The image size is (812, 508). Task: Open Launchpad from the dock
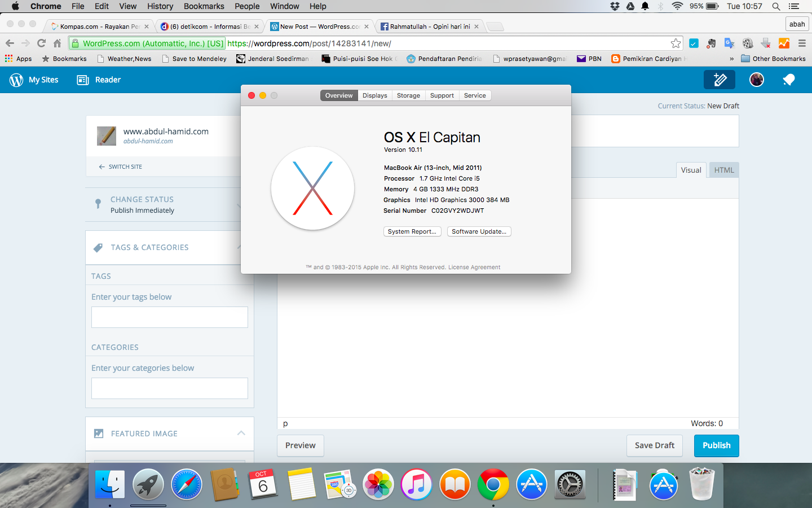pyautogui.click(x=148, y=484)
